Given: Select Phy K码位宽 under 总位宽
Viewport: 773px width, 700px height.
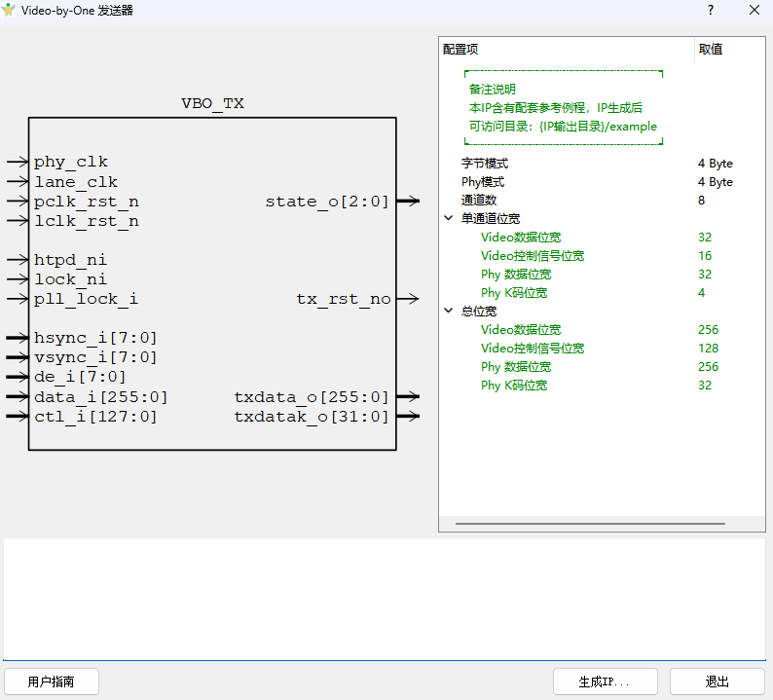Looking at the screenshot, I should click(514, 386).
